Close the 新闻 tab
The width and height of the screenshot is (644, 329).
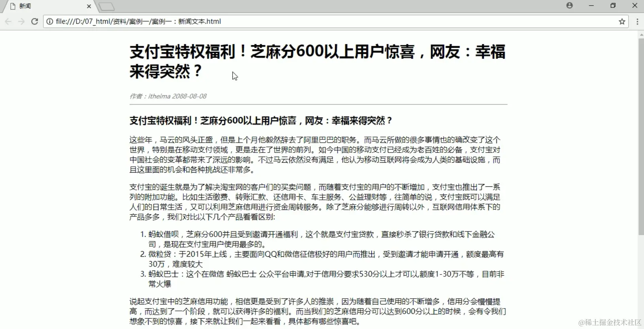(89, 6)
